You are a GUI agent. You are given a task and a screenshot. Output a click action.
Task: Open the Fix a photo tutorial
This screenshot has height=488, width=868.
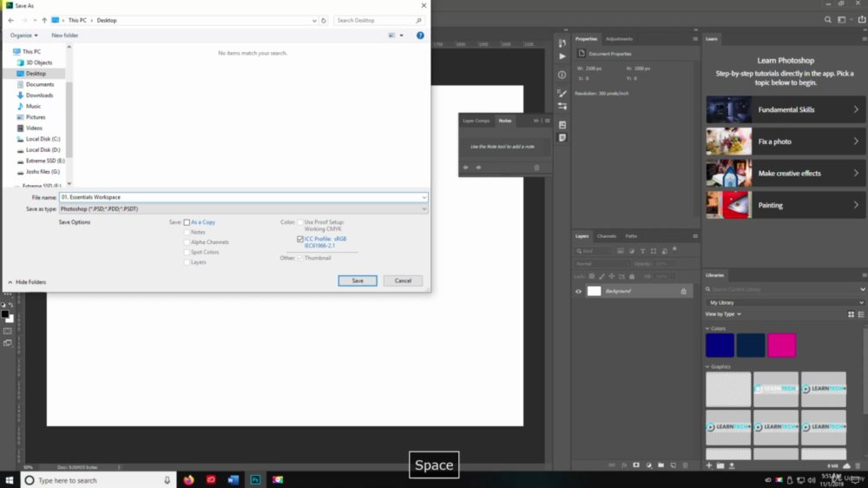[x=786, y=142]
